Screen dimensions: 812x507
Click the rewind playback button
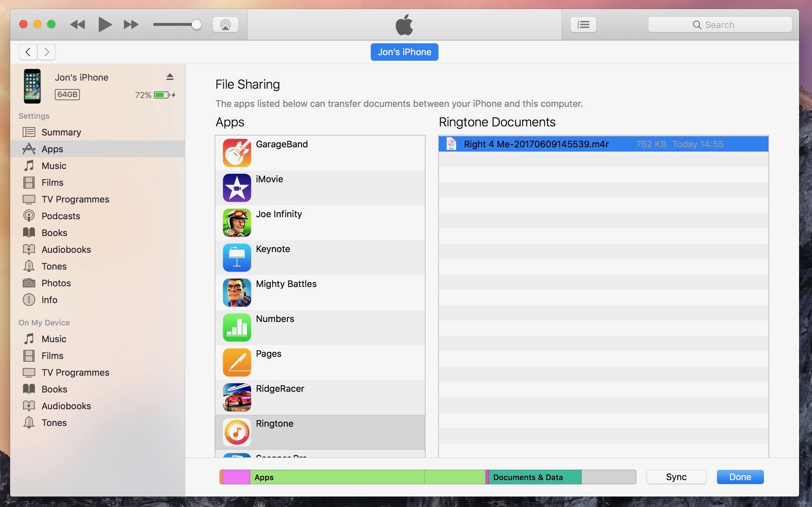pos(77,24)
